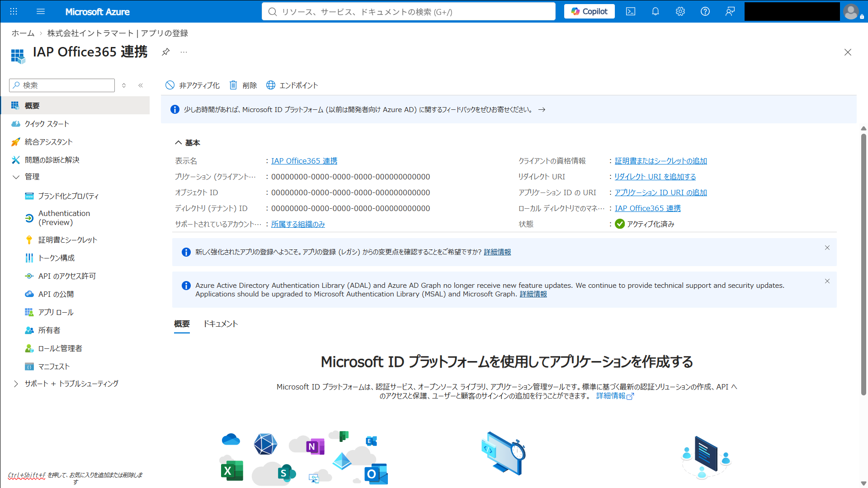Screen dimensions: 868x488
Task: Click the scrollbar down arrow
Action: point(863,483)
